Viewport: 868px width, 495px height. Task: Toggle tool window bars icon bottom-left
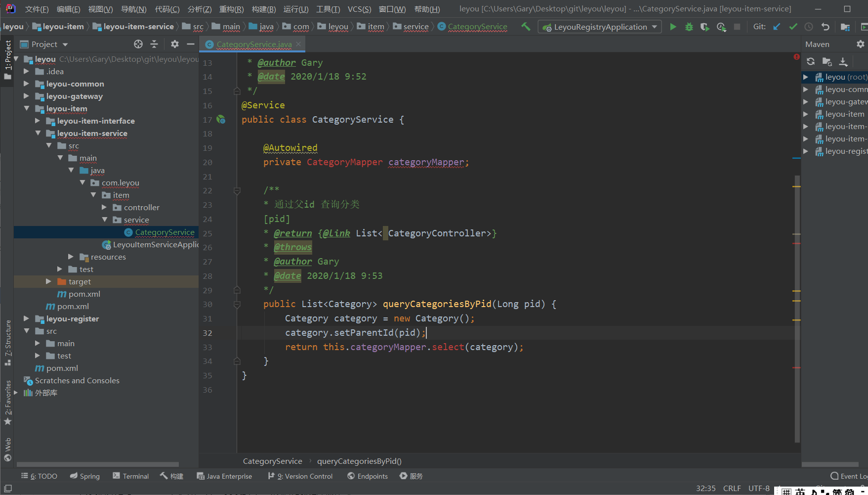7,488
